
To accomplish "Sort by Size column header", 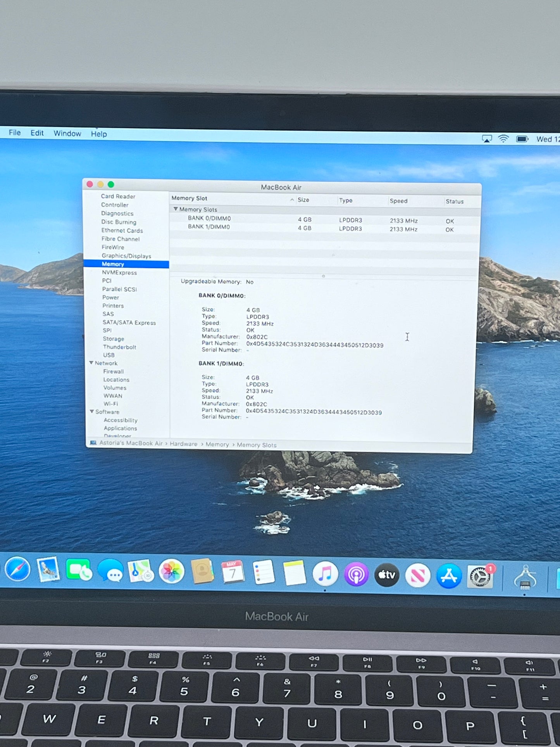I will (316, 200).
